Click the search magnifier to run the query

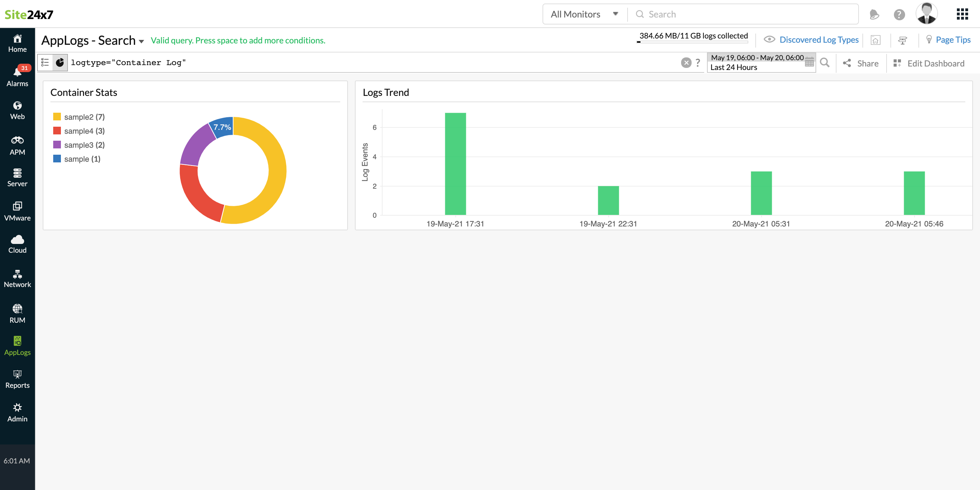click(824, 63)
